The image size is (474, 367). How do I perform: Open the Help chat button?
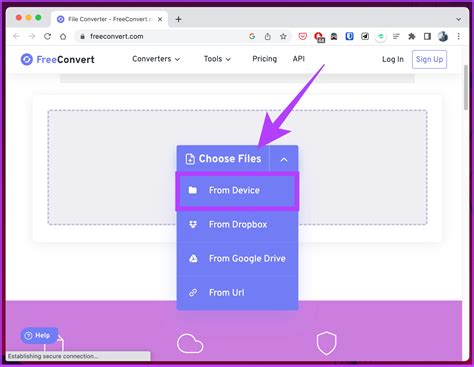pyautogui.click(x=39, y=335)
